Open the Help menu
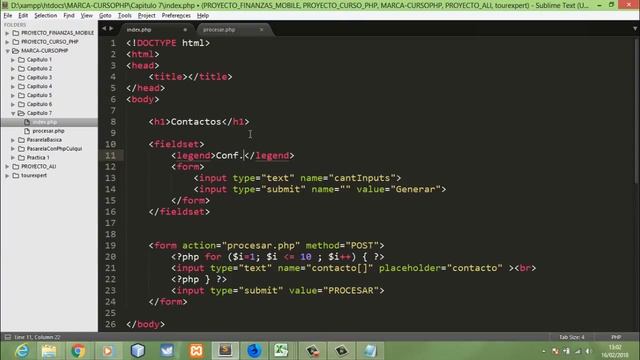 tap(202, 16)
